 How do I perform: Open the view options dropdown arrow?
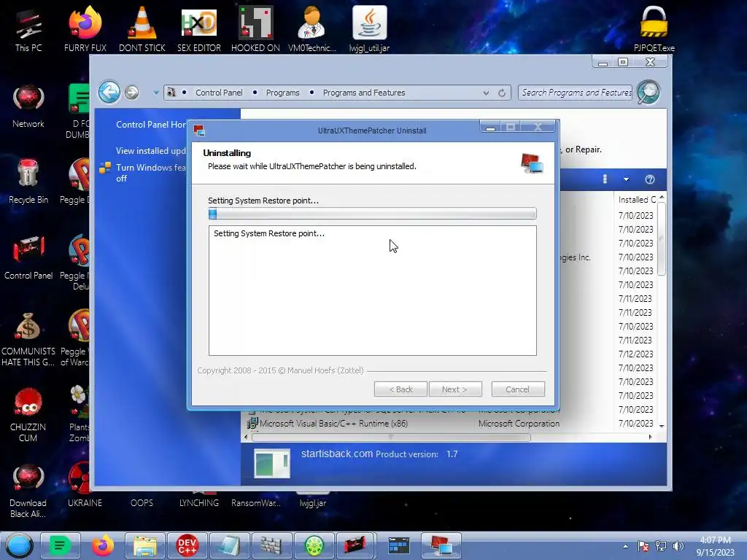[626, 179]
